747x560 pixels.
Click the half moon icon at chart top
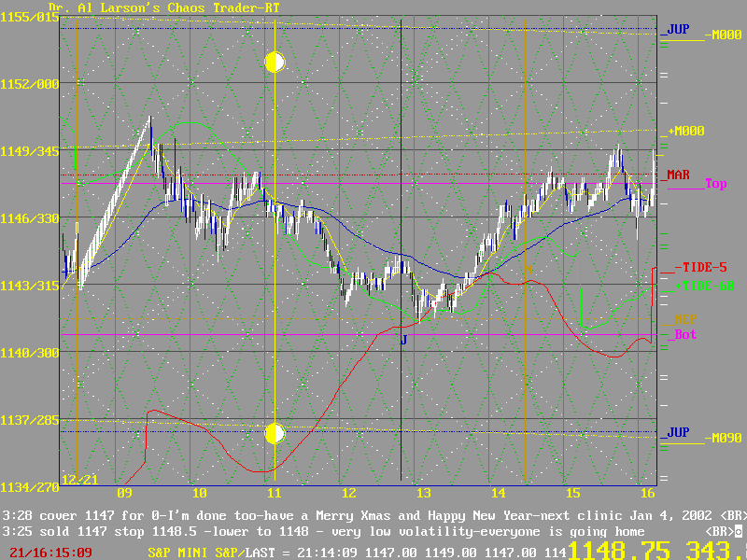coord(275,62)
